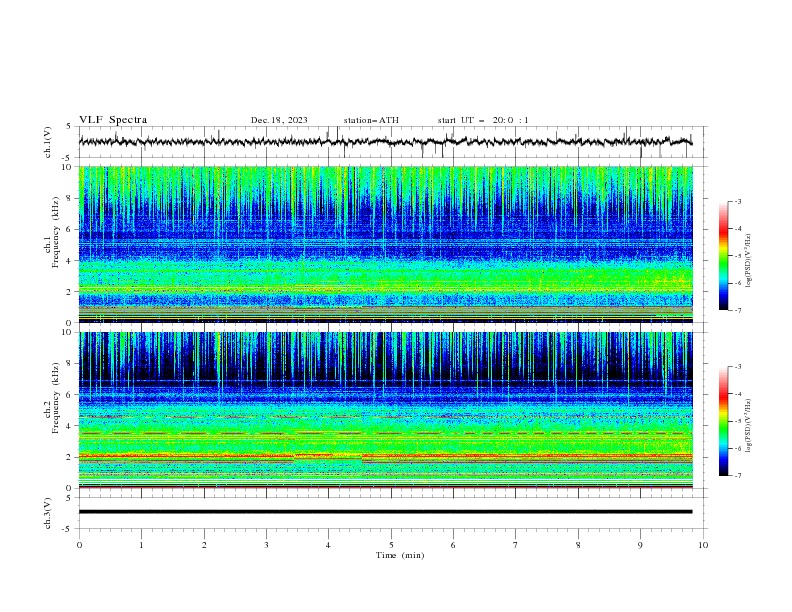Click time axis tick label "6"
Image resolution: width=792 pixels, height=612 pixels.
tap(454, 545)
